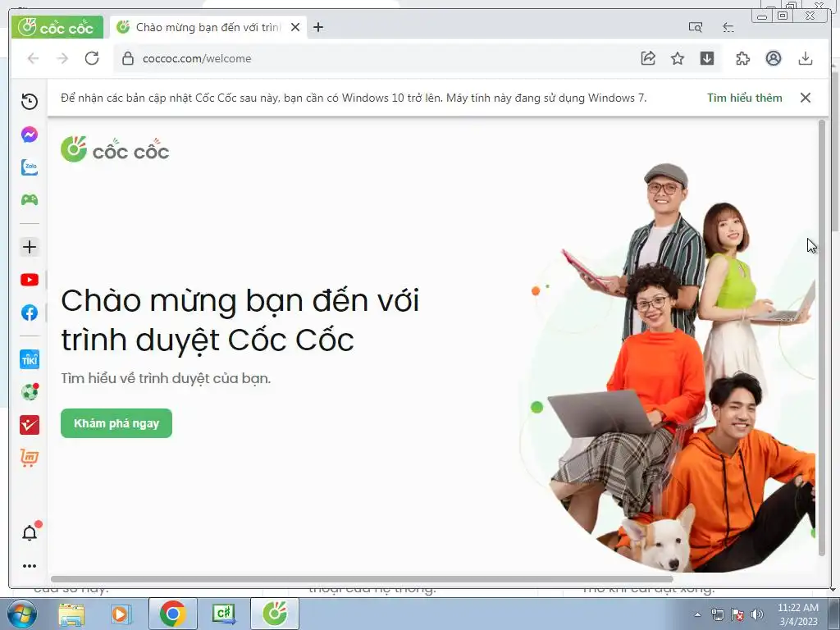View site info via the padlock icon
Screen dimensions: 840x630
coord(127,58)
